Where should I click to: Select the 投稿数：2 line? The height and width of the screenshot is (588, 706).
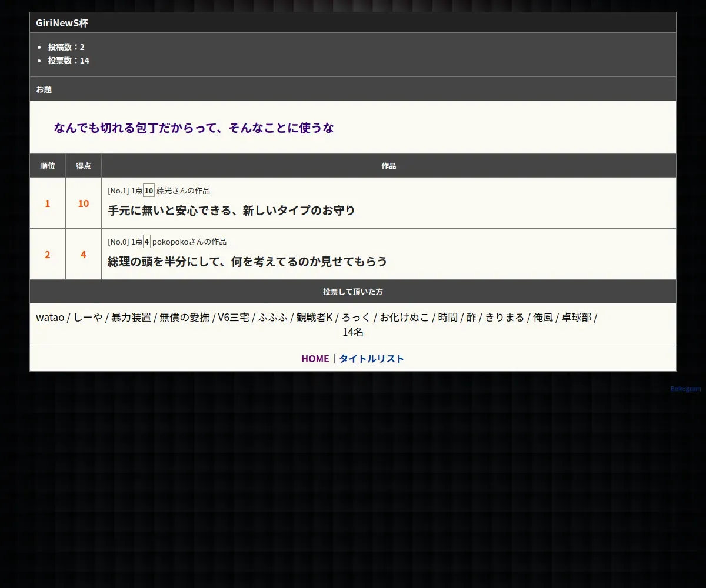coord(66,47)
